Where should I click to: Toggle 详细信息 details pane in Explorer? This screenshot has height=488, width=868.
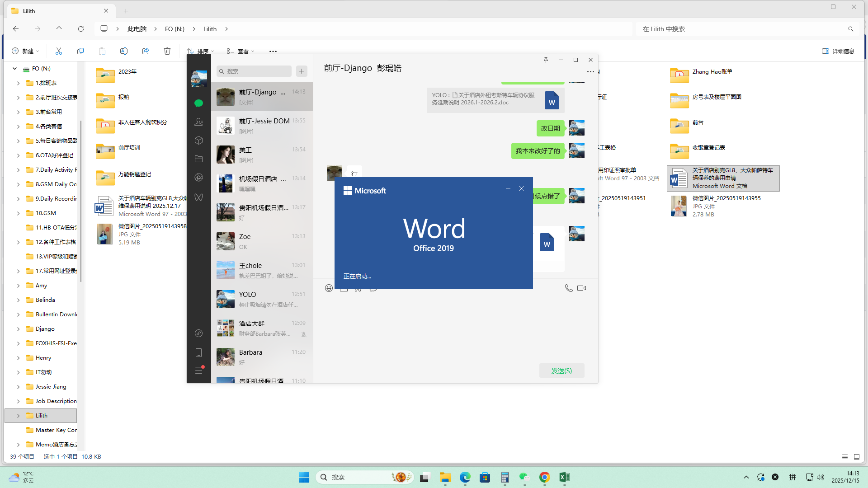pyautogui.click(x=838, y=51)
